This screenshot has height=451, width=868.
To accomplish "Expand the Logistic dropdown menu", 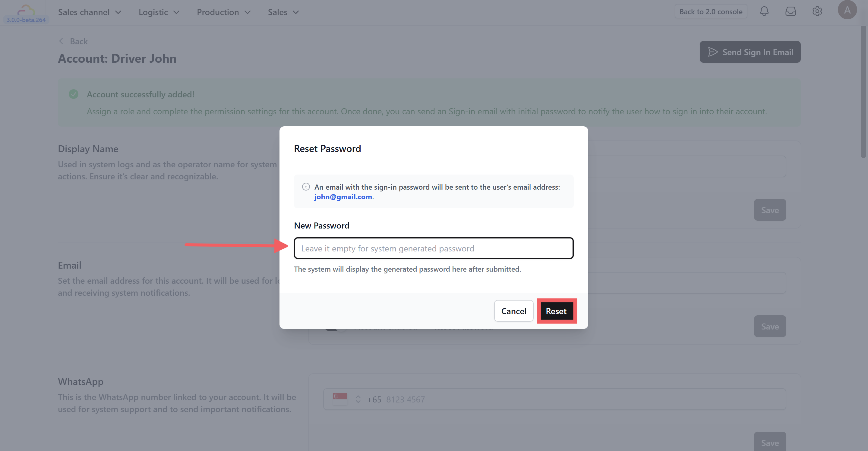I will [159, 12].
